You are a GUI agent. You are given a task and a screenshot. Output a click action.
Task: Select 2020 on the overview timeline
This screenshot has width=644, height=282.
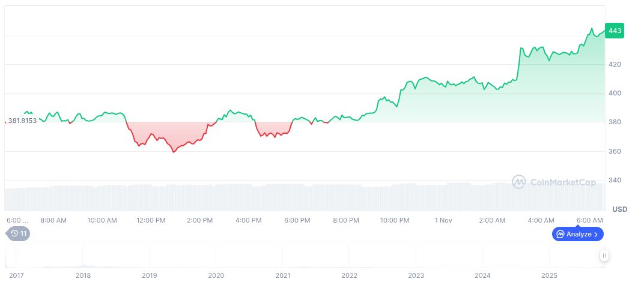pyautogui.click(x=216, y=275)
